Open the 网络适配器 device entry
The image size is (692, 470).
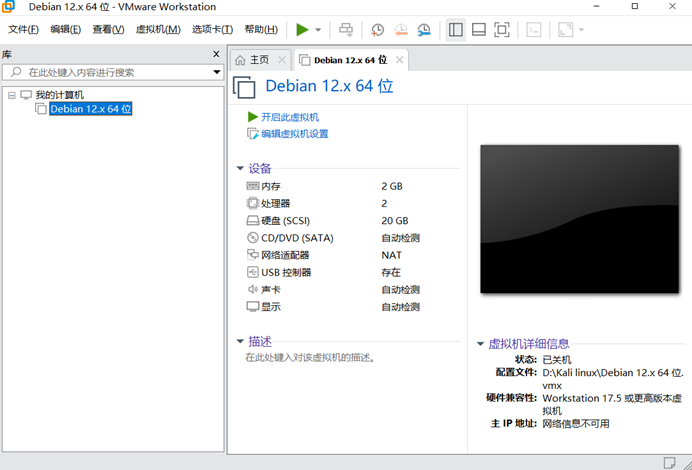pos(285,255)
